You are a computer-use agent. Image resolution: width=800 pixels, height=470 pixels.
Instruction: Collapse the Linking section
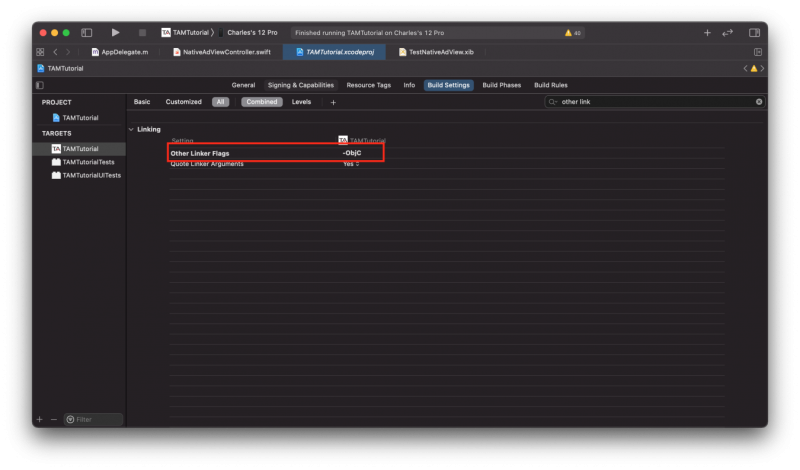131,130
